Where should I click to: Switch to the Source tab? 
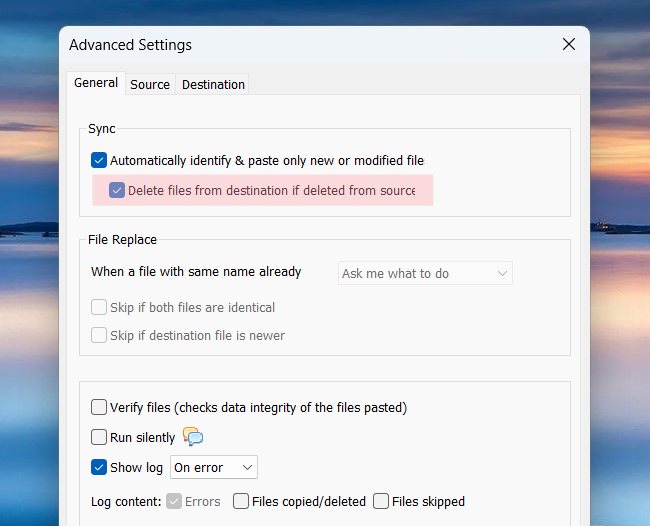(x=150, y=85)
